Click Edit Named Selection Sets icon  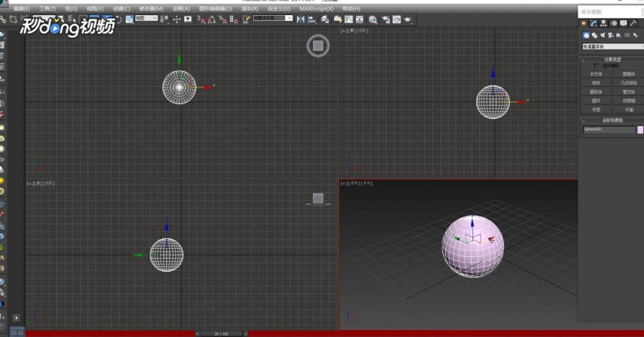[246, 19]
